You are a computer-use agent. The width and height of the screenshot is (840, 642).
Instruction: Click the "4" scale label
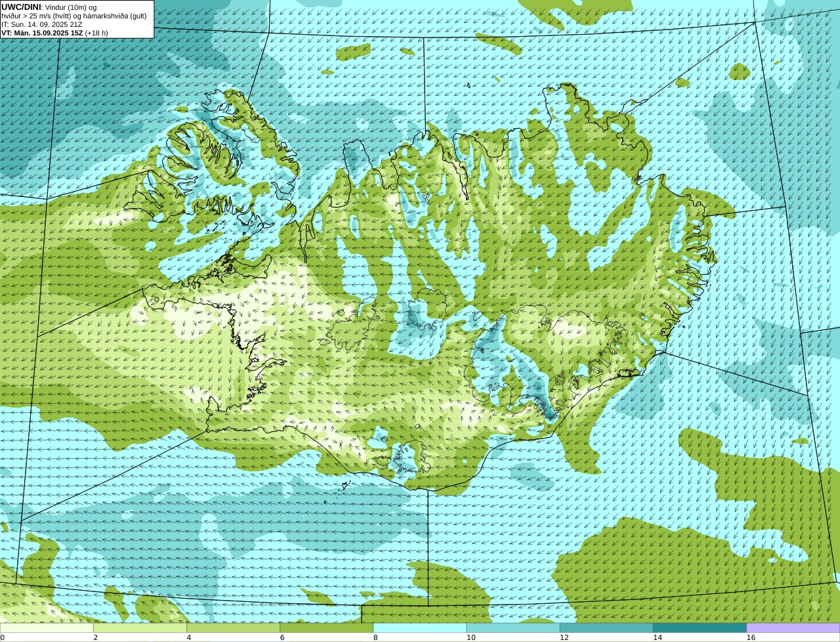pyautogui.click(x=188, y=637)
